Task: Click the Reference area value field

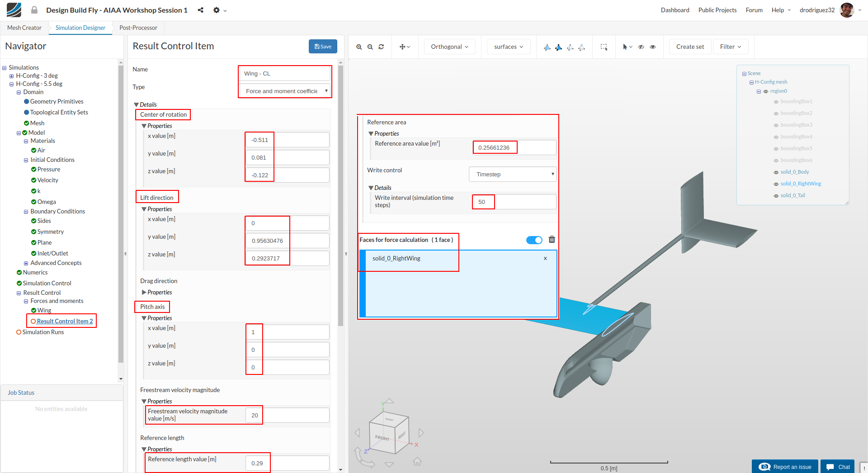Action: point(515,147)
